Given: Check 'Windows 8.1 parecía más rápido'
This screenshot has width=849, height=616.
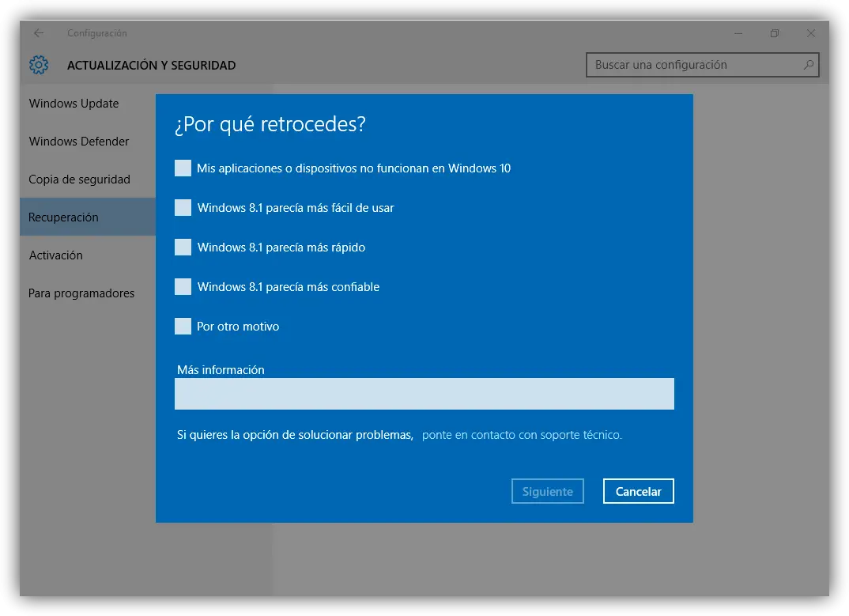Looking at the screenshot, I should [183, 247].
